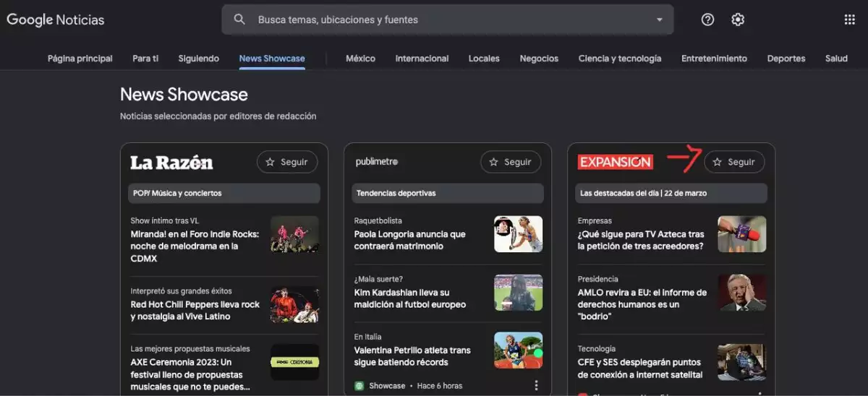Click the green Showcase icon in Publimetro card

[x=359, y=386]
